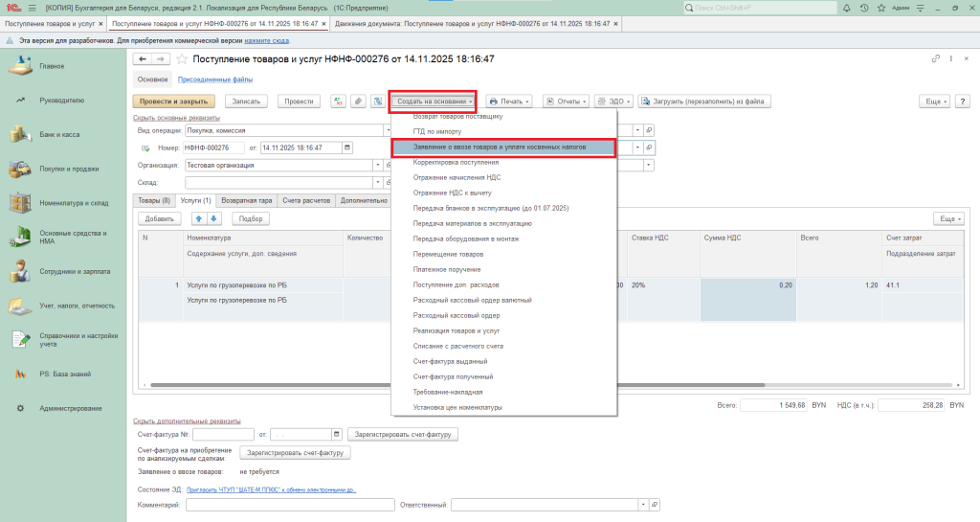Image resolution: width=980 pixels, height=522 pixels.
Task: Click the copy link icon in header
Action: tap(935, 59)
